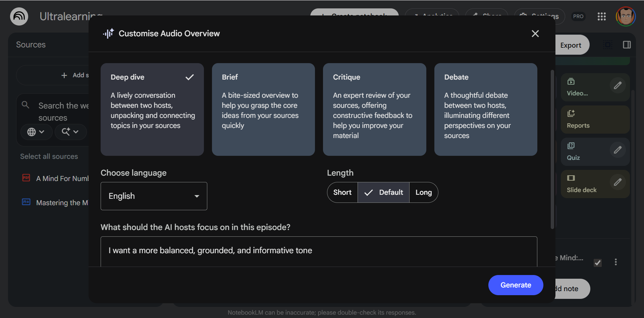Toggle the checkbox next to Mind note

click(x=597, y=263)
